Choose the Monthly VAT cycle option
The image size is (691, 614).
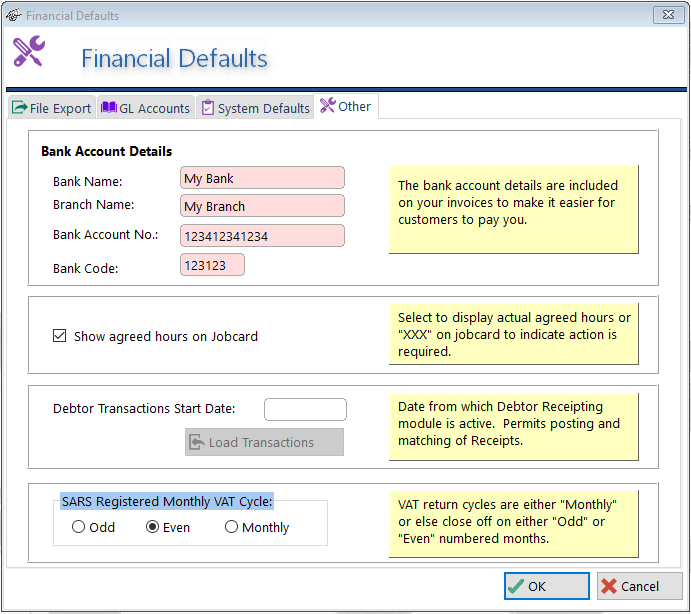click(x=231, y=527)
